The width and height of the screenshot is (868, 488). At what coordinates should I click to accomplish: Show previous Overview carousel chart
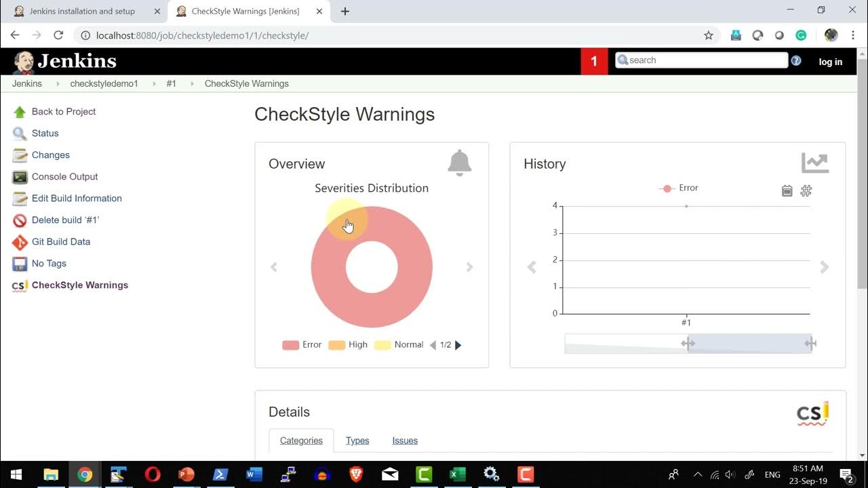coord(274,267)
